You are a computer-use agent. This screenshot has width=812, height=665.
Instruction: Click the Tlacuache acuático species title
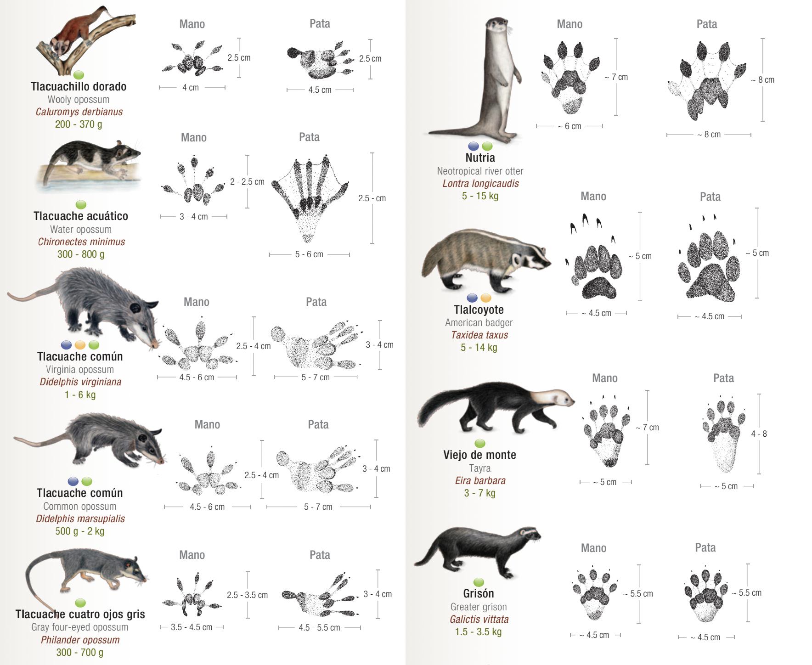(81, 216)
